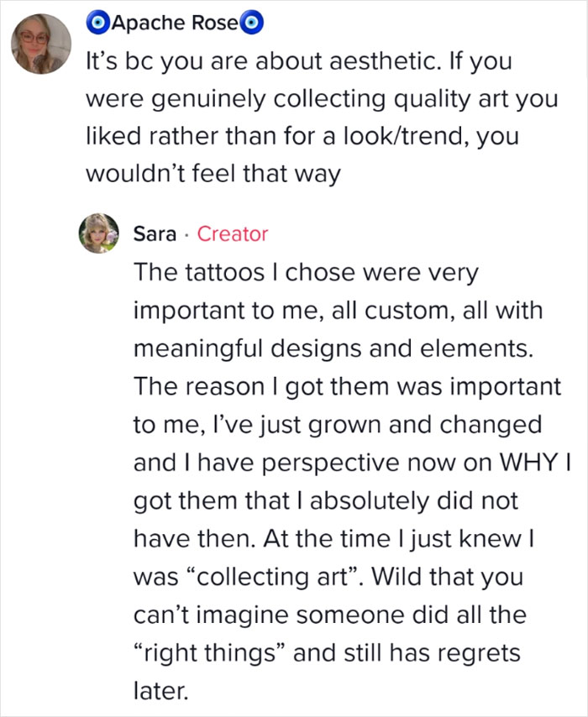Click the pink Creator badge next to Sara
The image size is (588, 717).
[x=233, y=234]
